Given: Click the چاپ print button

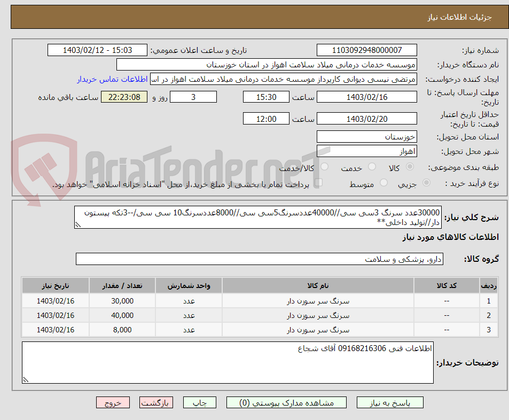Looking at the screenshot, I should coord(200,402).
